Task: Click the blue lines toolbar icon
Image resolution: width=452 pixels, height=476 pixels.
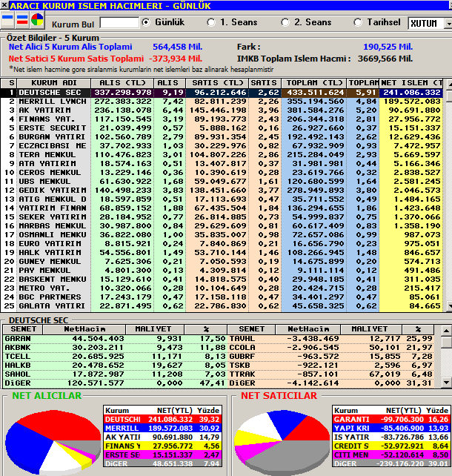Action: (7, 20)
